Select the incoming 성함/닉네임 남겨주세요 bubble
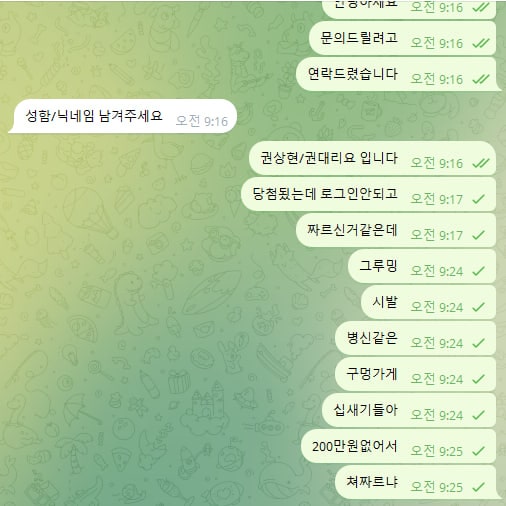The image size is (506, 506). [x=123, y=116]
